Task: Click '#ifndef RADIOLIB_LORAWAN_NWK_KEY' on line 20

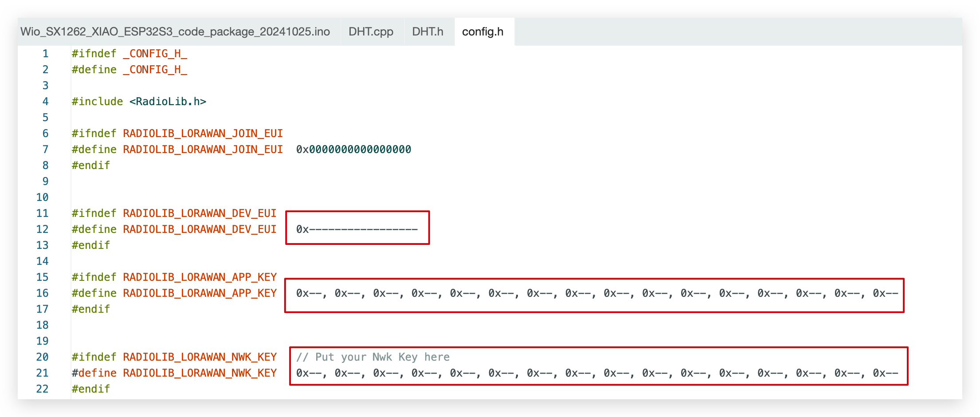Action: [174, 357]
